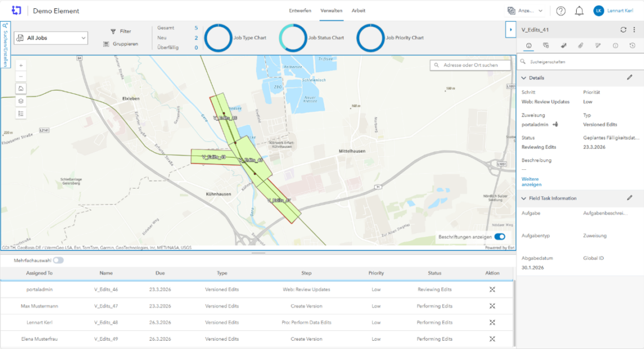The height and width of the screenshot is (349, 644).
Task: Collapse the Details section
Action: (524, 78)
